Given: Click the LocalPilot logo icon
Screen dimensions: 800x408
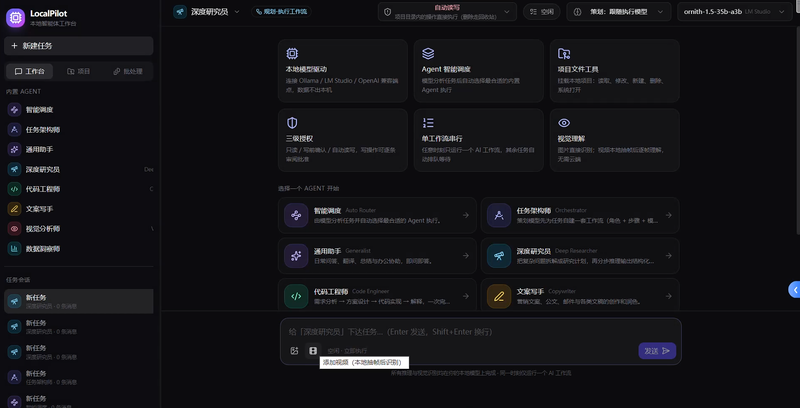Looking at the screenshot, I should (15, 18).
